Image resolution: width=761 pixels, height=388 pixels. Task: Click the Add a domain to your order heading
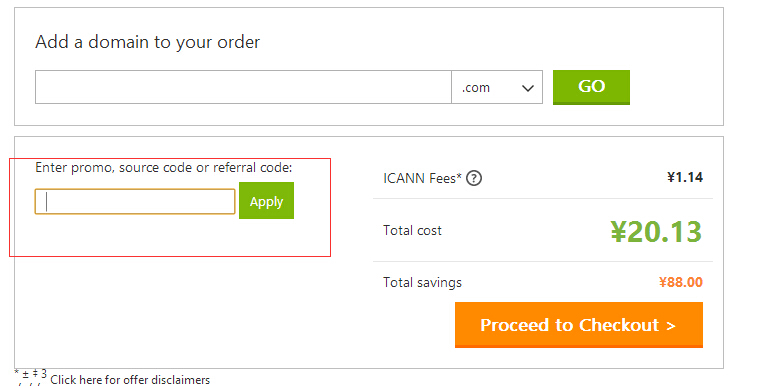click(148, 42)
